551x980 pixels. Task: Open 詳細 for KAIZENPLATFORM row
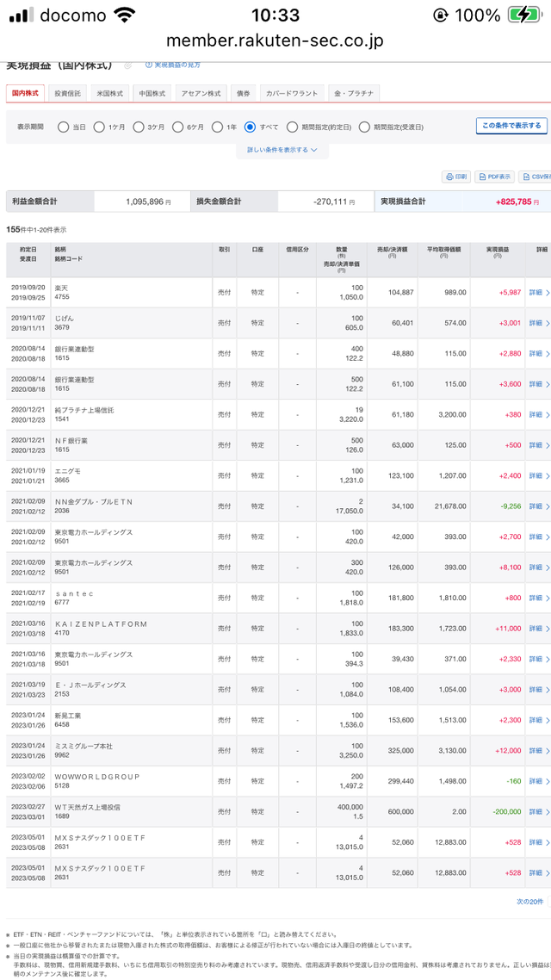[x=539, y=629]
